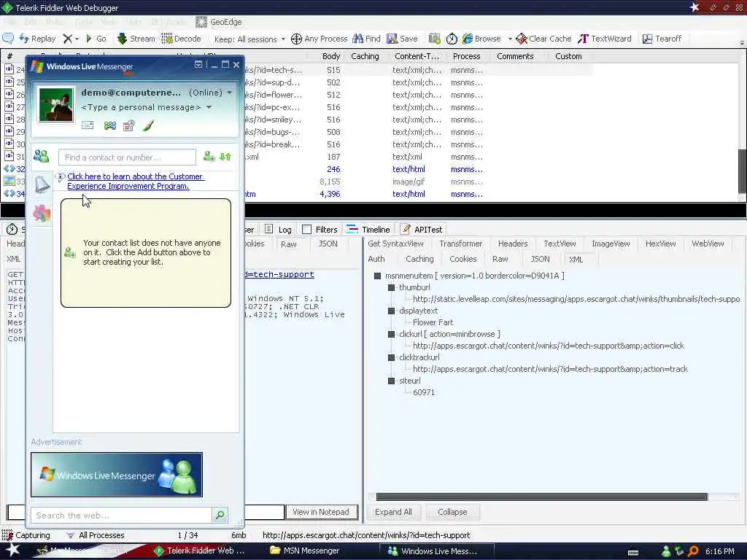The height and width of the screenshot is (560, 747).
Task: Select the alerts bell tab in Messenger sidebar
Action: pos(42,184)
